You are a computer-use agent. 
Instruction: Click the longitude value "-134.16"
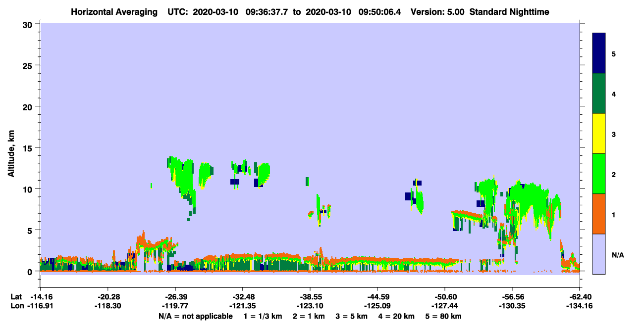[x=579, y=306]
